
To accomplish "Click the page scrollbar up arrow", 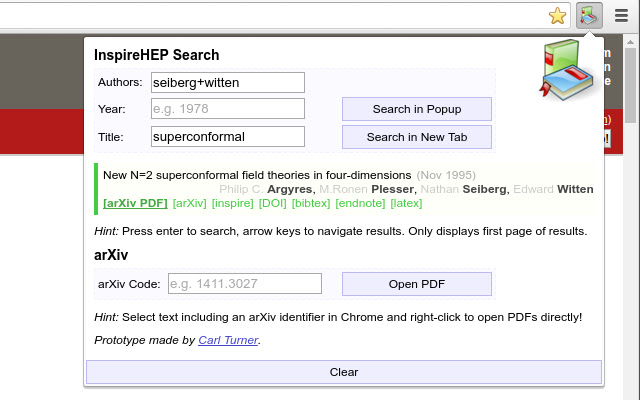I will coord(630,42).
